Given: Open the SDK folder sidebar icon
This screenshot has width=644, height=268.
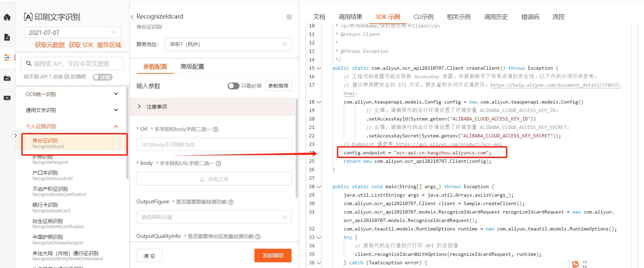Looking at the screenshot, I should point(7,78).
